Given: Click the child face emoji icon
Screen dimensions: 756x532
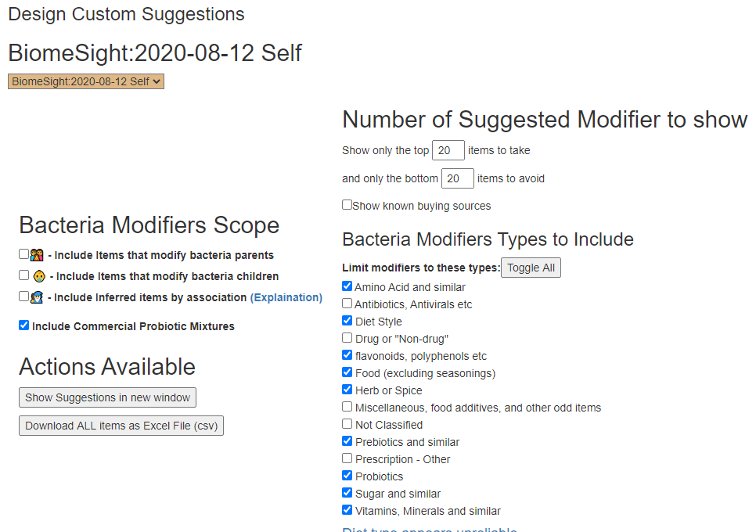Looking at the screenshot, I should pos(39,276).
